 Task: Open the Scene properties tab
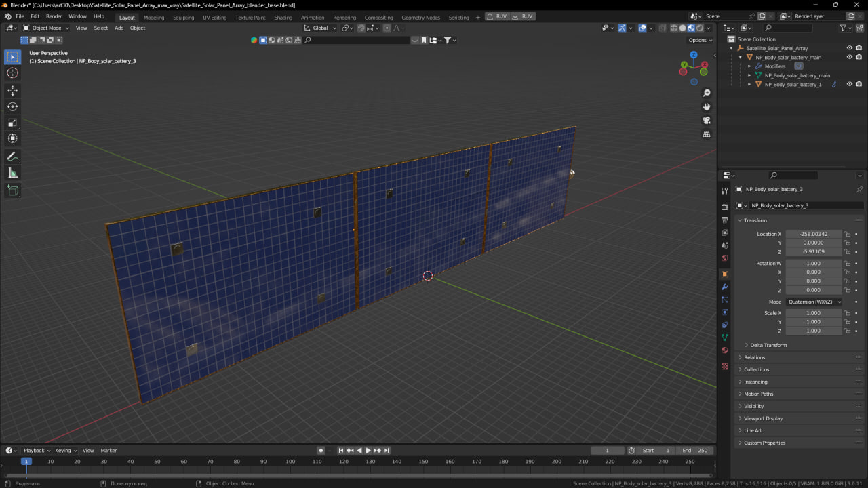point(725,245)
